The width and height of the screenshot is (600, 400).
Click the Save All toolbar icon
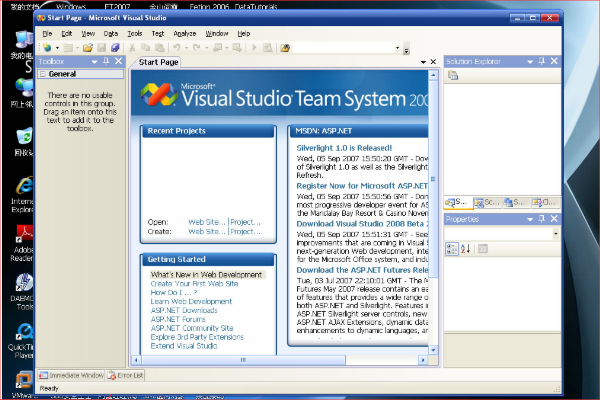click(115, 48)
